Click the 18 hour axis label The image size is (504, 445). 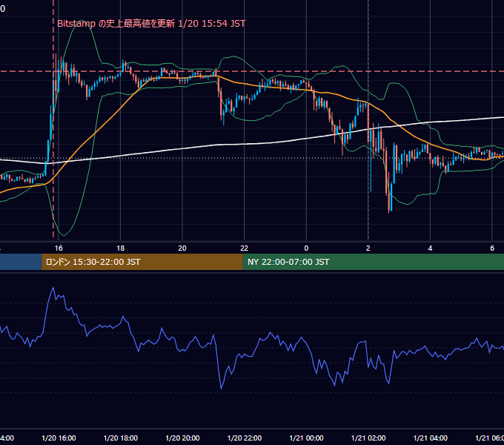pyautogui.click(x=120, y=248)
